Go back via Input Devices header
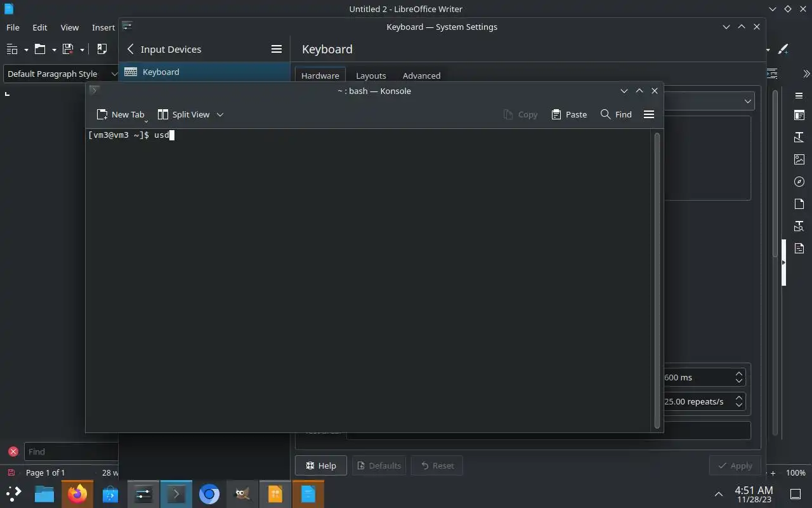Image resolution: width=812 pixels, height=508 pixels. (164, 49)
